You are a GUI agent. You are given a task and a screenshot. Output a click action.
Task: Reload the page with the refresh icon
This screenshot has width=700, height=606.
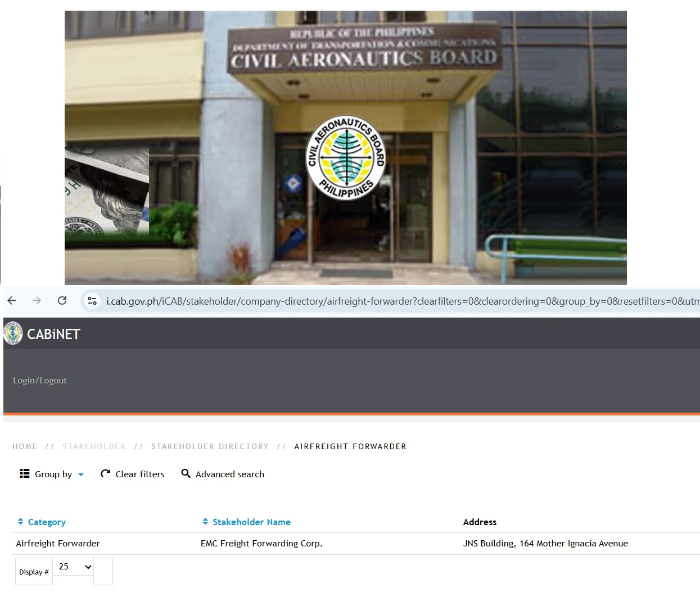(62, 301)
